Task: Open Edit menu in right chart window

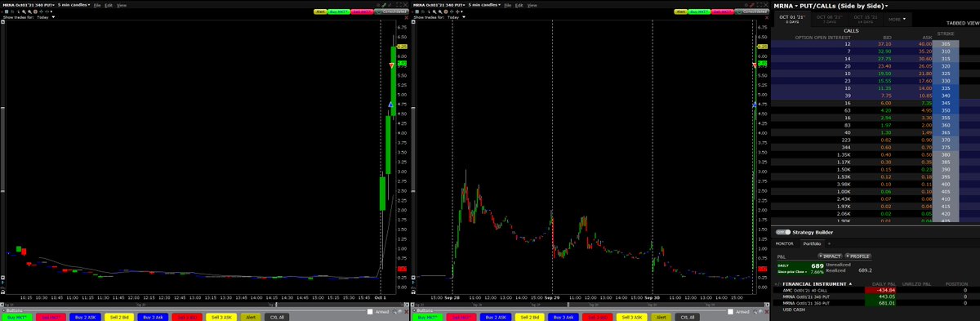Action: pyautogui.click(x=519, y=5)
